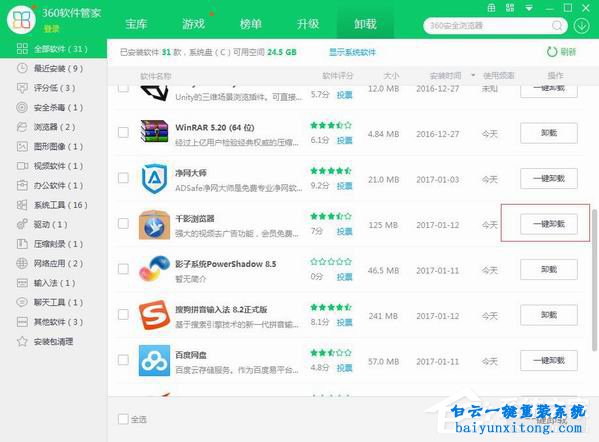
Task: Select 图形图像 (1) category icon
Action: [22, 146]
